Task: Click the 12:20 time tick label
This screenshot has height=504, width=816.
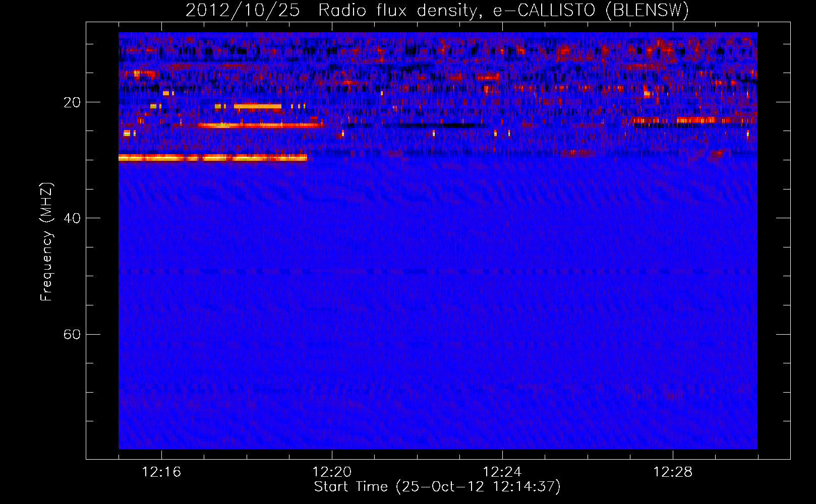Action: pos(332,472)
